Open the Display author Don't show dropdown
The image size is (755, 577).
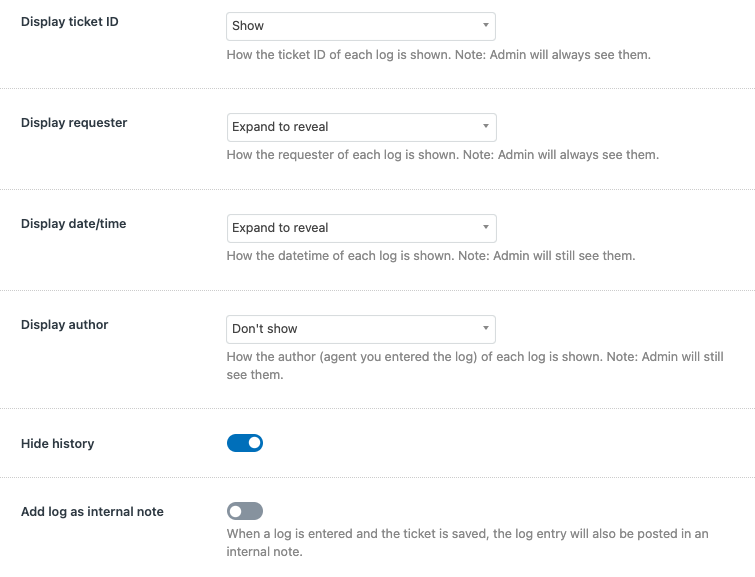click(x=361, y=329)
